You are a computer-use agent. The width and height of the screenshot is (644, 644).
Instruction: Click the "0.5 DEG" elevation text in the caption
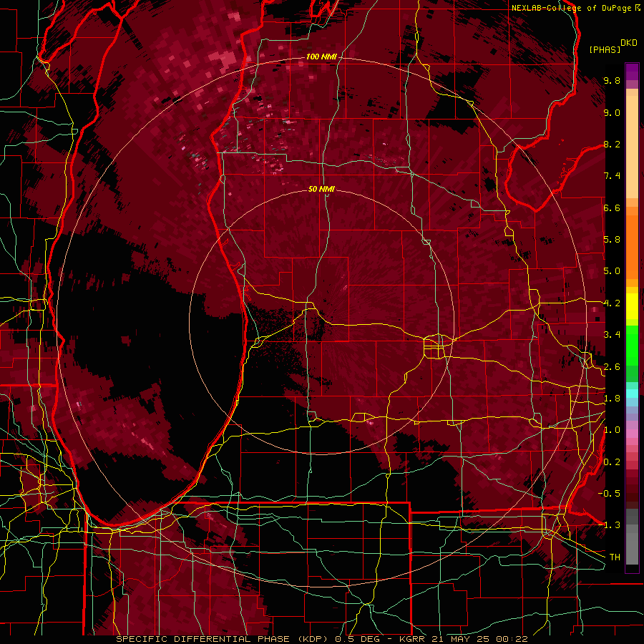click(357, 639)
